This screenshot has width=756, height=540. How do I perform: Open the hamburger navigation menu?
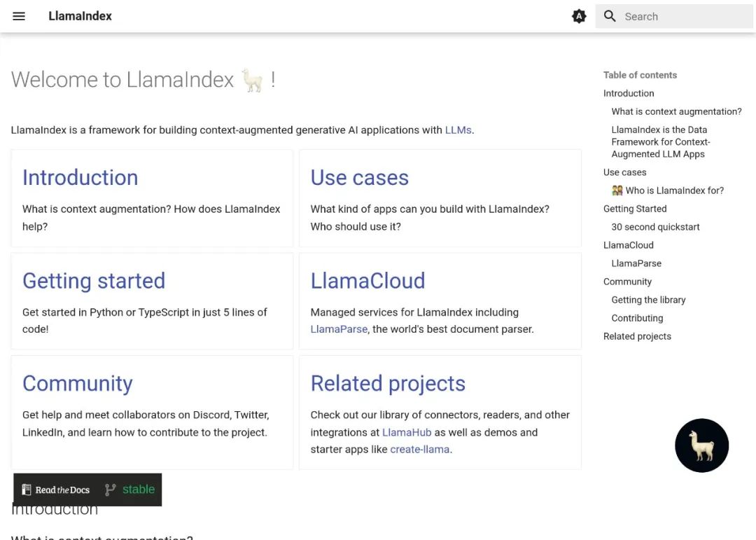coord(19,16)
